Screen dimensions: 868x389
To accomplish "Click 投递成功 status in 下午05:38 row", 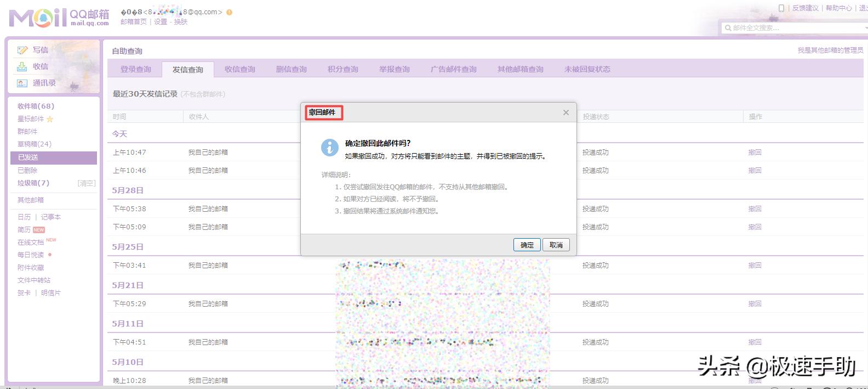I will pos(596,209).
